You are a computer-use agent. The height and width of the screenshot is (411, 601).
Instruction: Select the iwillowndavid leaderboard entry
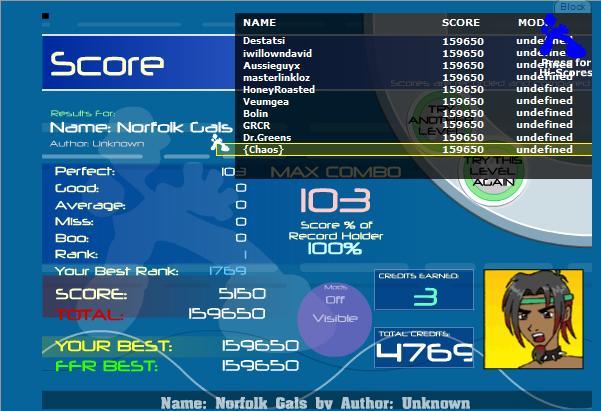coord(277,53)
